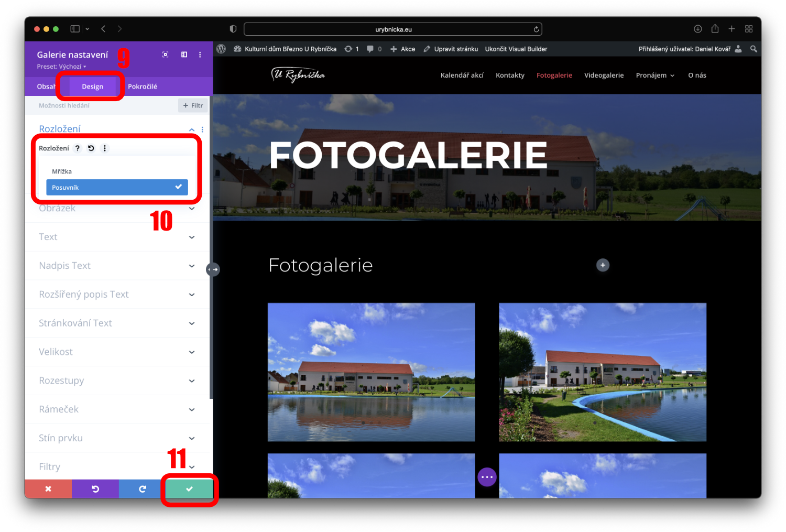Click Ukončit Visual Builder link
This screenshot has width=786, height=532.
(516, 49)
